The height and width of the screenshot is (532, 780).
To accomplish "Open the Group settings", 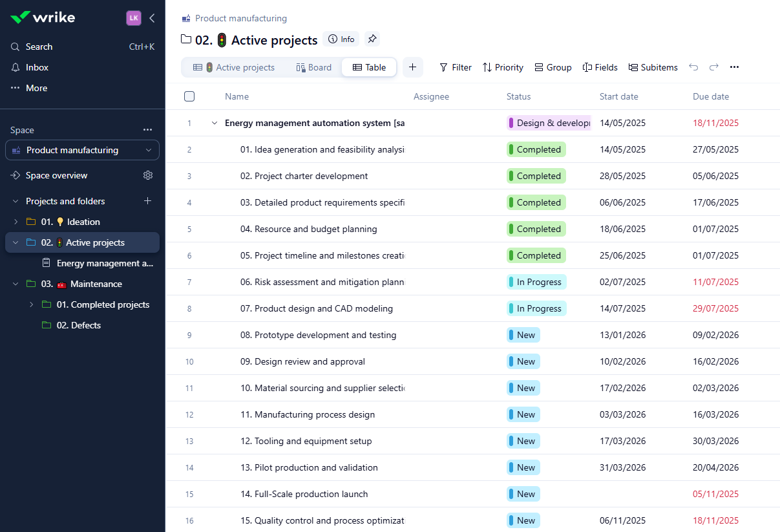I will coord(553,67).
